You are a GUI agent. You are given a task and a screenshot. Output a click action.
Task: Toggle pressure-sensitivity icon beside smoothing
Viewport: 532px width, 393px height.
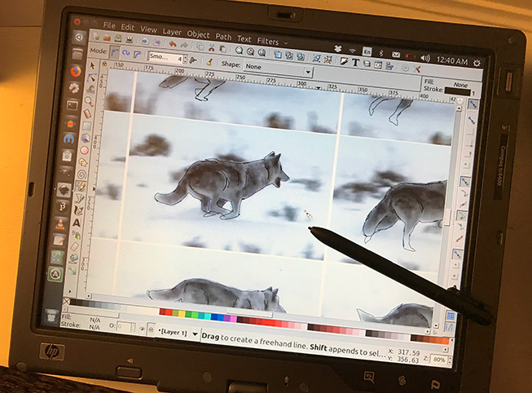coord(193,60)
